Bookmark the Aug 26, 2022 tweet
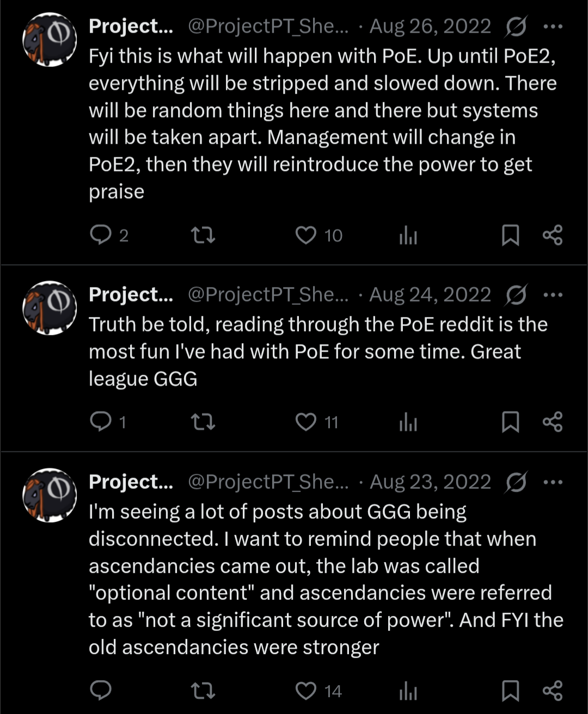Viewport: 588px width, 714px height. point(510,235)
